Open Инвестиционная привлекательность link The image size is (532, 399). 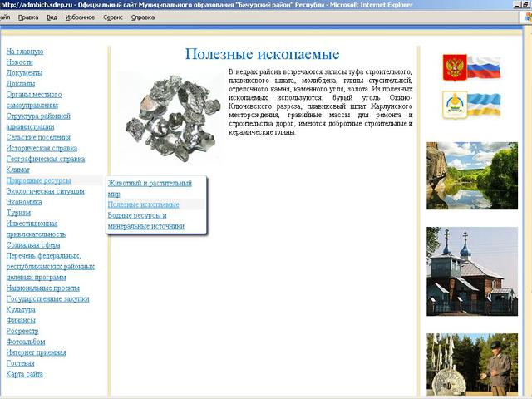click(x=36, y=229)
